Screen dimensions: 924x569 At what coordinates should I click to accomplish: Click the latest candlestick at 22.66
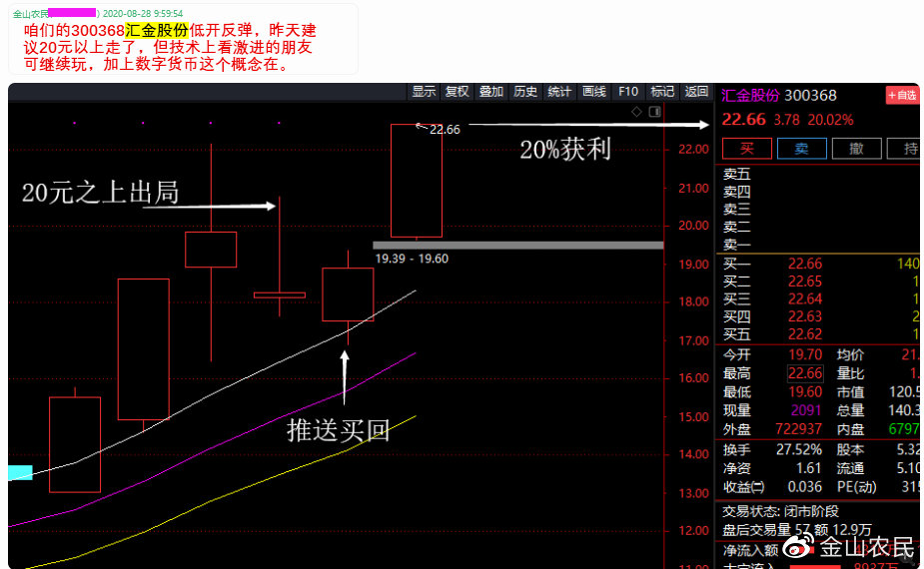point(417,181)
